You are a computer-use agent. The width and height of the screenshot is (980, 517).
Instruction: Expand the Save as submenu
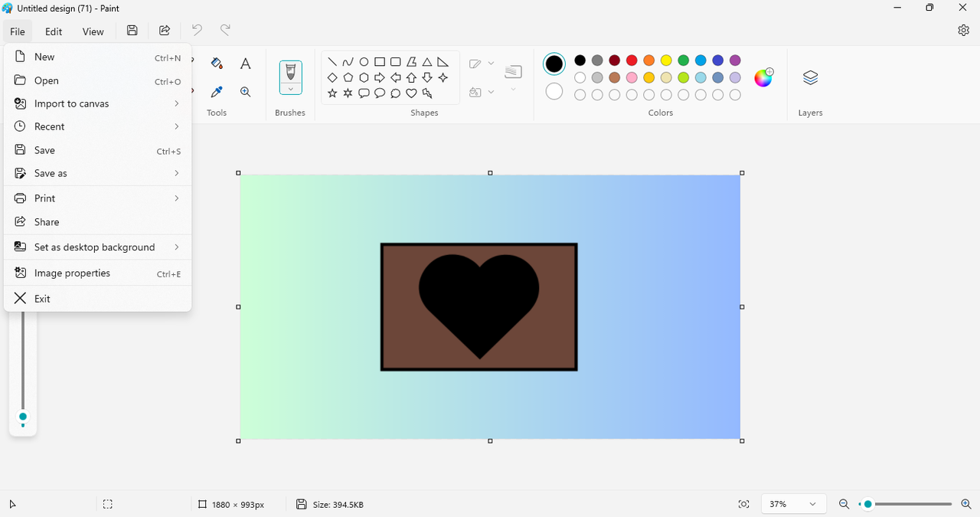[98, 173]
